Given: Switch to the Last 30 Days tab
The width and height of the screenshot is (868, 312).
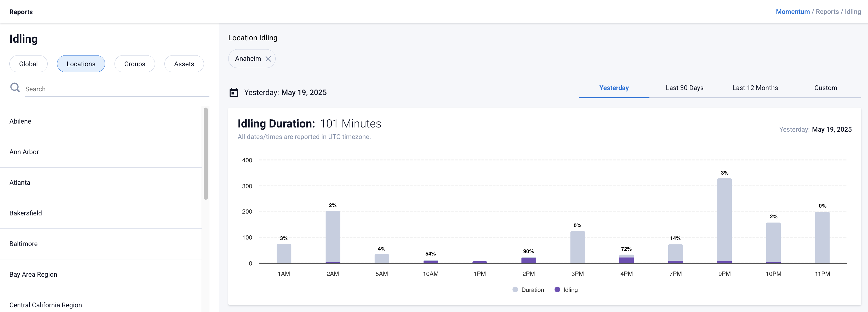Looking at the screenshot, I should point(684,88).
